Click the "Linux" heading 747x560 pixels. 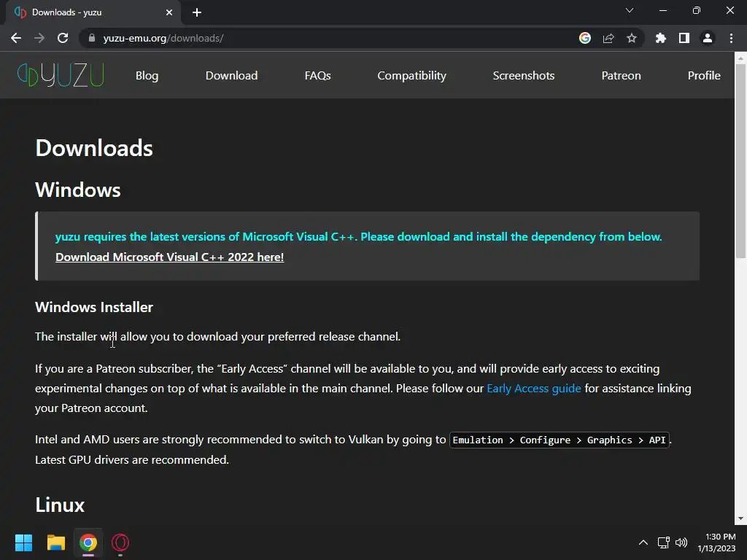pos(60,505)
